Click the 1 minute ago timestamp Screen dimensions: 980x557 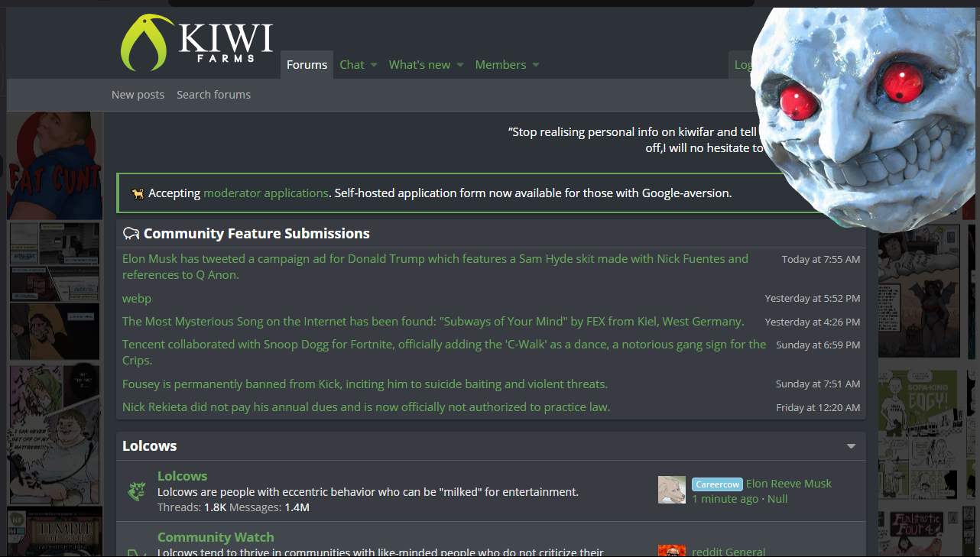point(725,499)
